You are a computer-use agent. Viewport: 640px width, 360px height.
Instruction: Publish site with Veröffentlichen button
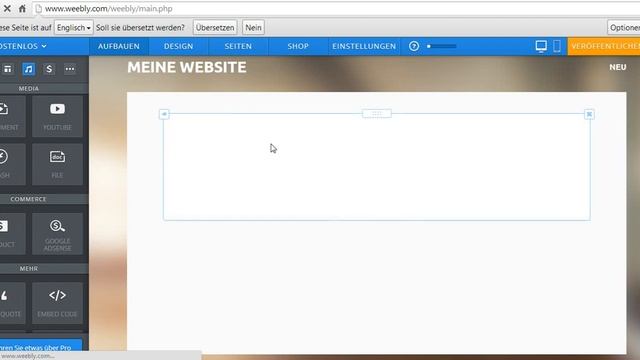click(604, 46)
